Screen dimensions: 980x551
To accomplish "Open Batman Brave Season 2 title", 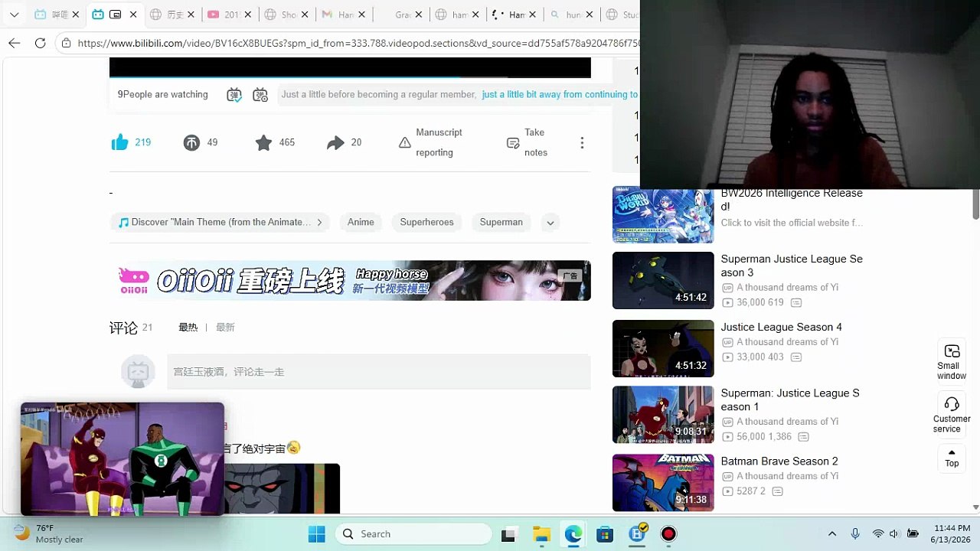I will click(779, 461).
